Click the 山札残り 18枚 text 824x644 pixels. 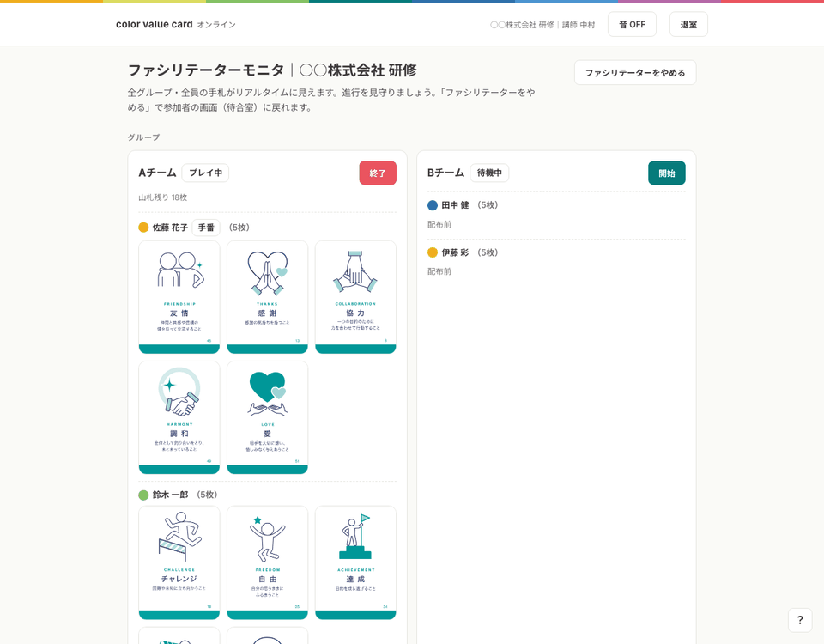pyautogui.click(x=163, y=197)
